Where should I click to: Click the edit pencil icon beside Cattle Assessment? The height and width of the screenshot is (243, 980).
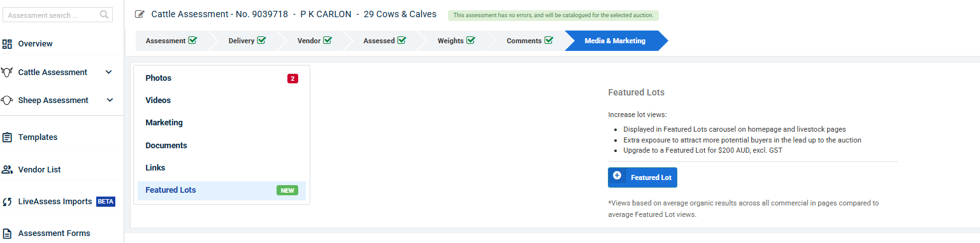140,14
